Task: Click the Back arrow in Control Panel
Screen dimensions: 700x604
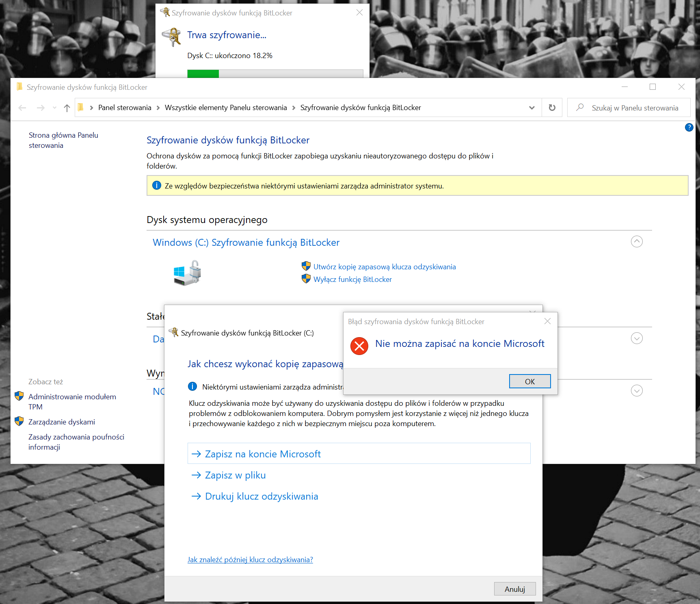Action: point(22,108)
